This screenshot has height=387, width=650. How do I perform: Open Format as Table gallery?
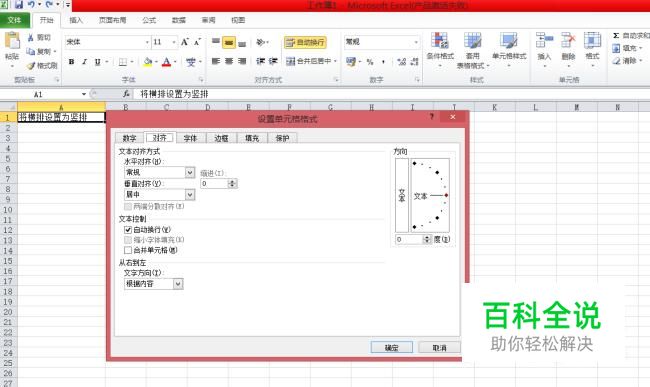472,51
